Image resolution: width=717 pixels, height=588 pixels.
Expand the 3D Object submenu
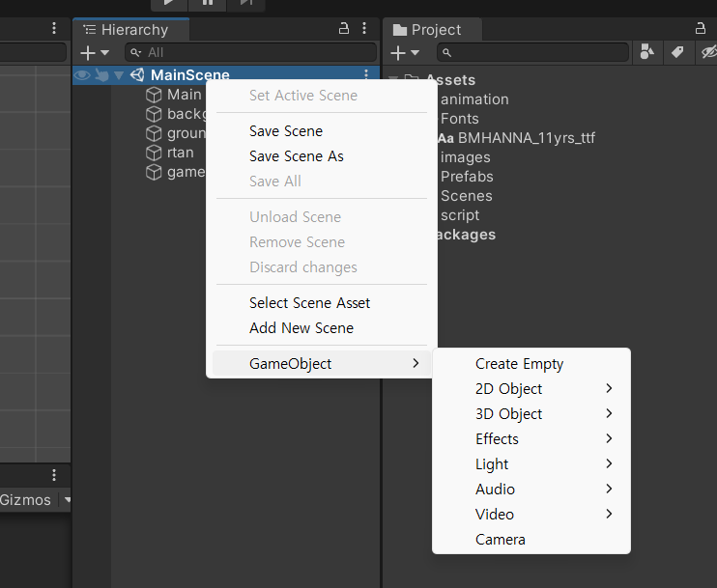[531, 414]
